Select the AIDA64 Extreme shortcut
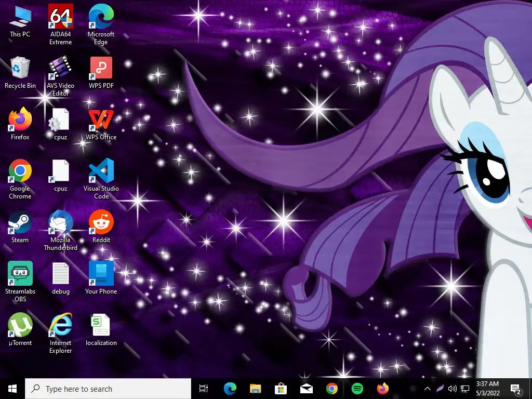This screenshot has width=532, height=399. coord(60,24)
